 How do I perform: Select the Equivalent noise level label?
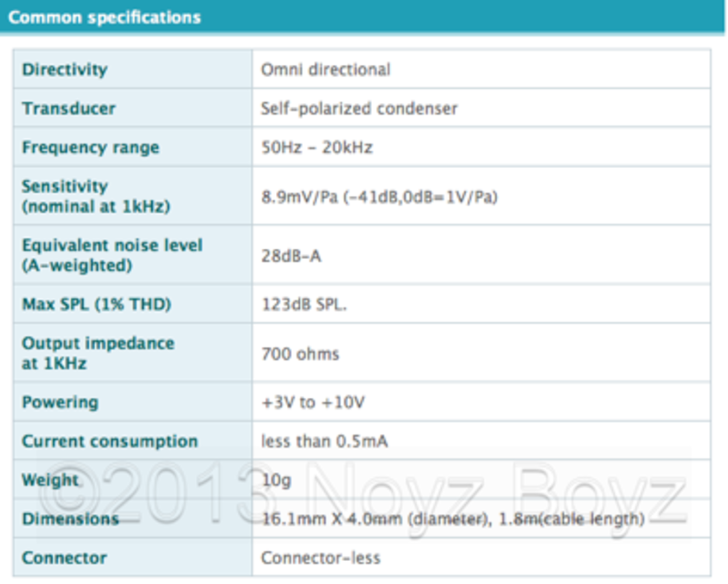pyautogui.click(x=112, y=255)
